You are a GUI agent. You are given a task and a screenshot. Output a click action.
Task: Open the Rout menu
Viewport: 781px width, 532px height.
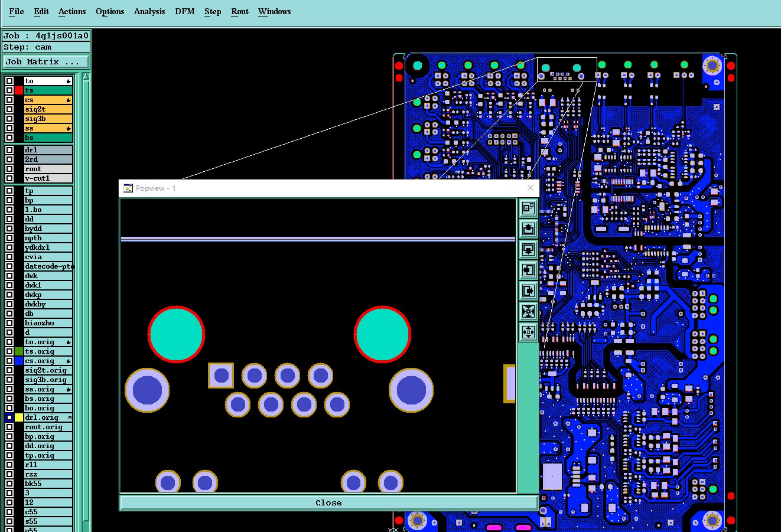[x=239, y=11]
